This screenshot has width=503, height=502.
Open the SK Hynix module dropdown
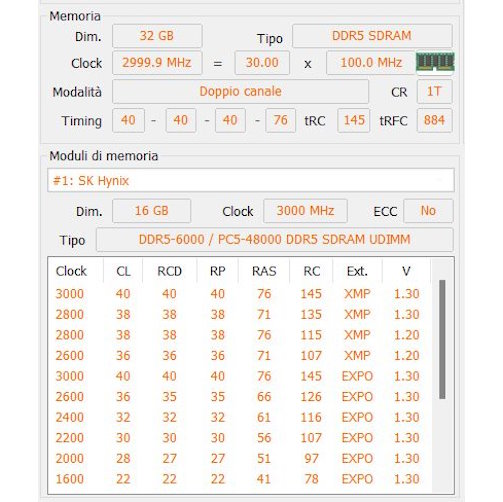click(251, 180)
